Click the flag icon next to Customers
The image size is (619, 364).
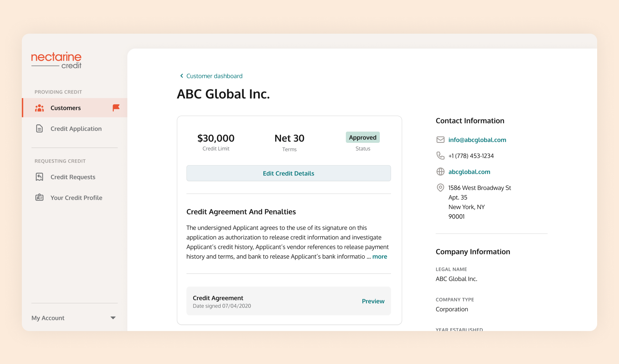point(116,108)
